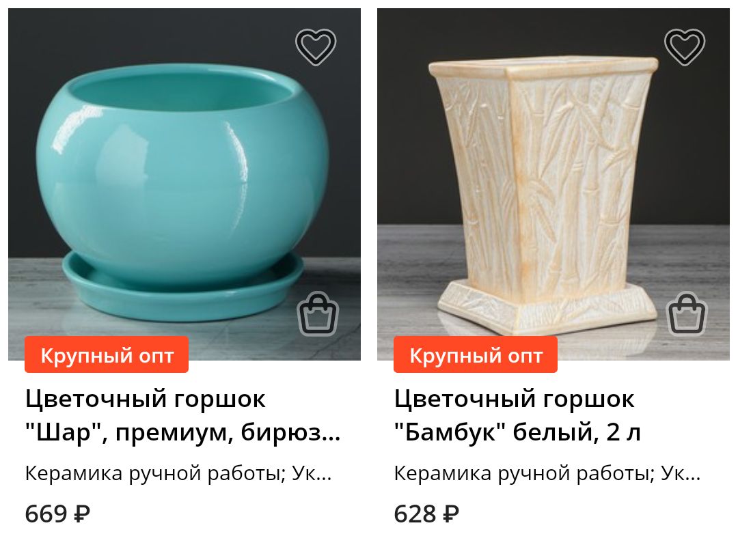Add turquoise "Шар" pot to favorites
Viewport: 738px width, 560px height.
click(x=316, y=47)
